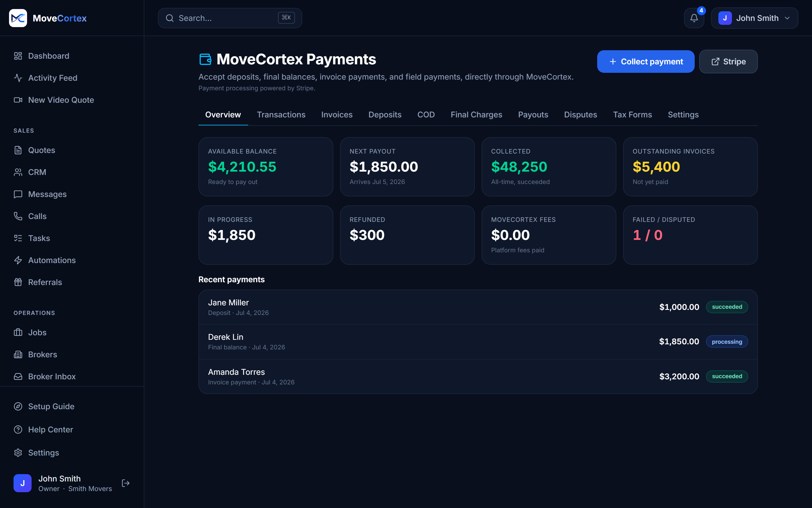The width and height of the screenshot is (812, 508).
Task: Open the Referrals gift icon
Action: coord(18,282)
